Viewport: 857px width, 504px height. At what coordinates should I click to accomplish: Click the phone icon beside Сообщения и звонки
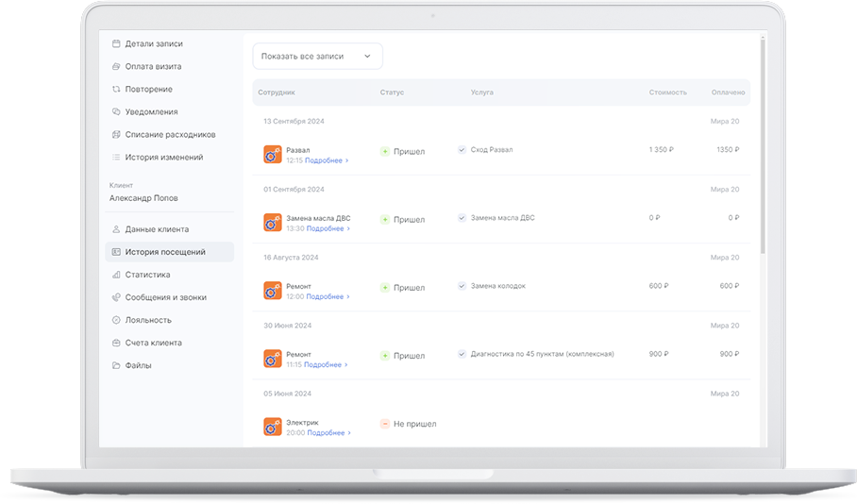tap(116, 297)
